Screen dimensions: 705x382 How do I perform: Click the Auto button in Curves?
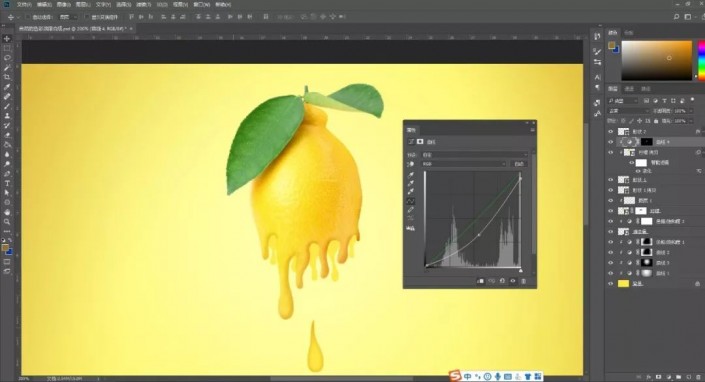[x=518, y=164]
